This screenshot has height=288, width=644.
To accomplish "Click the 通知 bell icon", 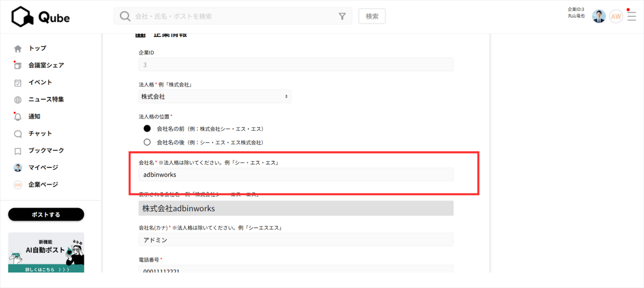I will pos(17,116).
